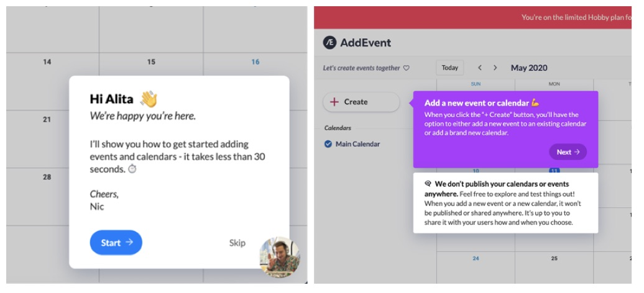Select day 15 in left calendar

click(151, 62)
